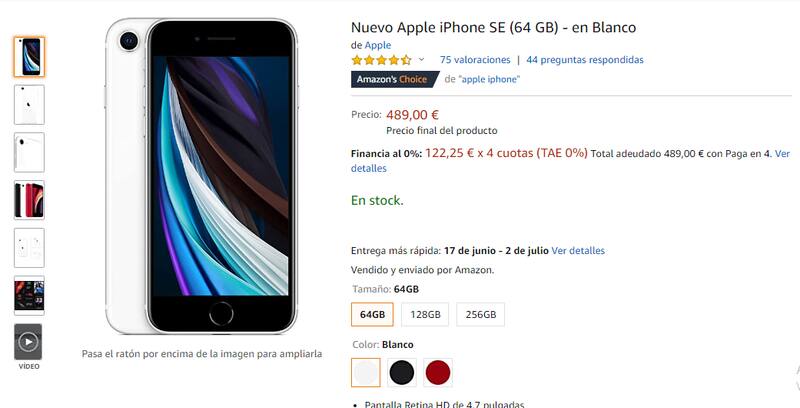Choose the 64GB size option
The image size is (800, 408).
pyautogui.click(x=372, y=315)
